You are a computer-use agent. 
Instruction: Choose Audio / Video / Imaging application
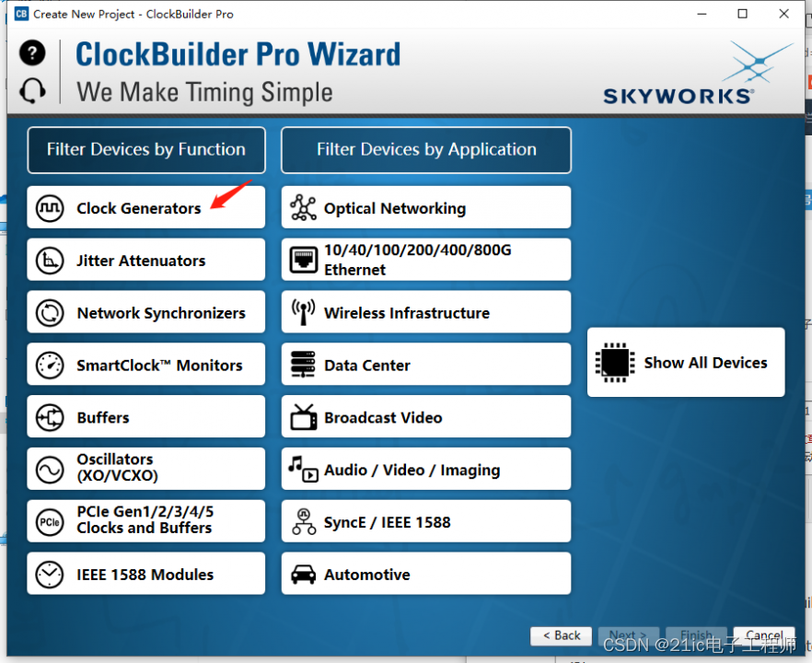point(426,470)
